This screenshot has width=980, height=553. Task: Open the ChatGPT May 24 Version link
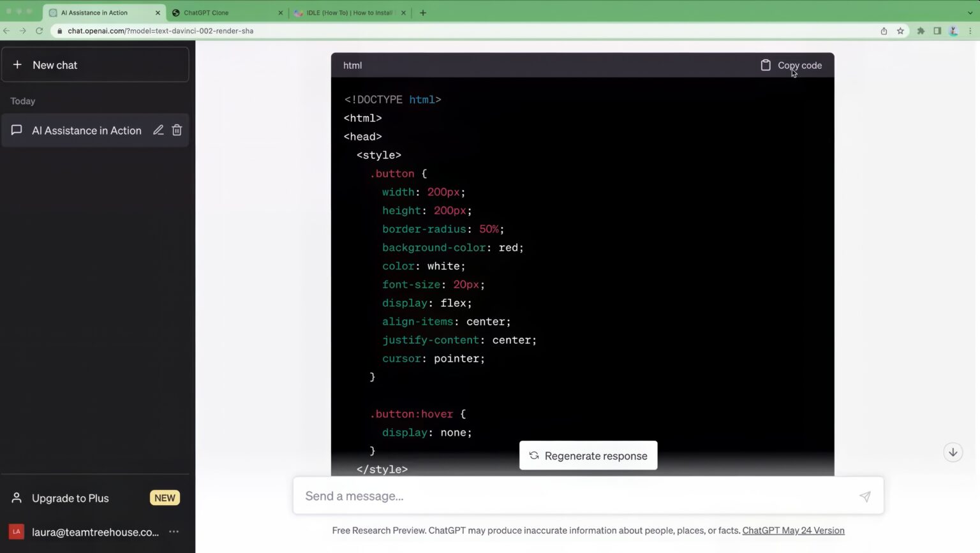click(793, 530)
